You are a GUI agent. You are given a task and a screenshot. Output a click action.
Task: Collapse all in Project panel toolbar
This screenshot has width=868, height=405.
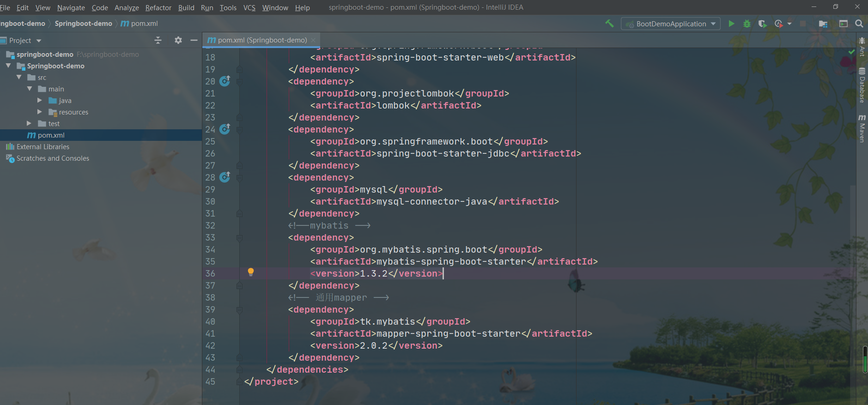158,40
